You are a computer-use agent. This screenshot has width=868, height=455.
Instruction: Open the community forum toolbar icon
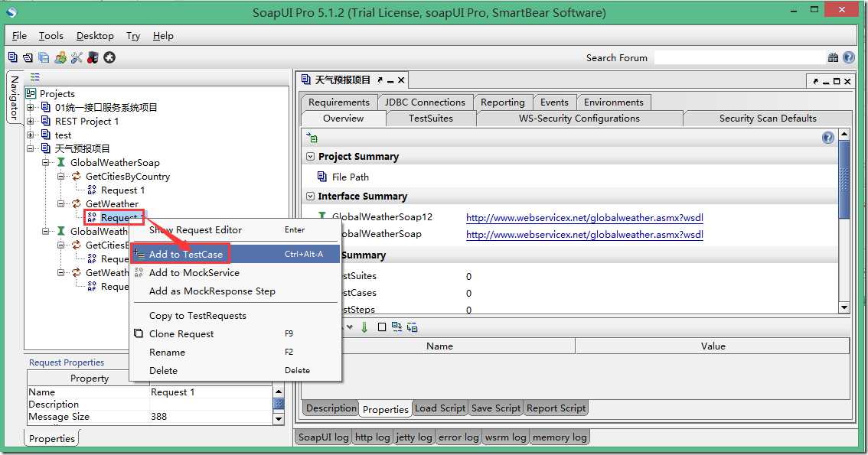point(60,57)
